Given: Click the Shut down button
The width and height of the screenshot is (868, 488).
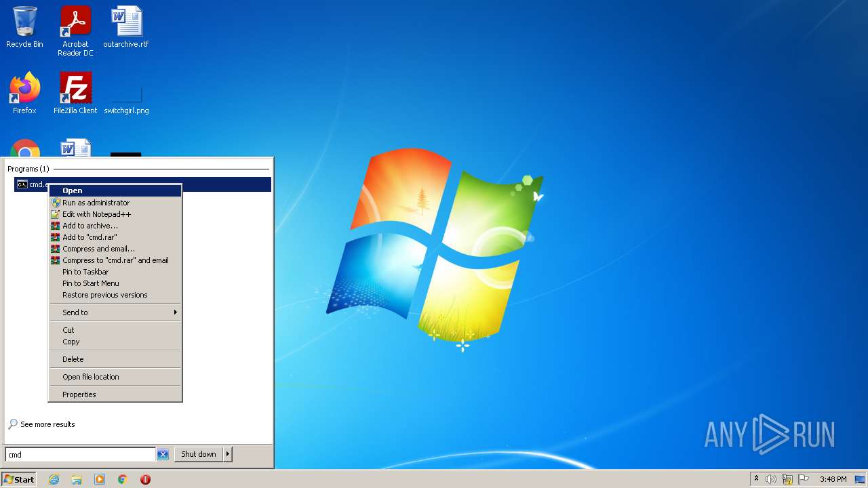Looking at the screenshot, I should coord(199,454).
